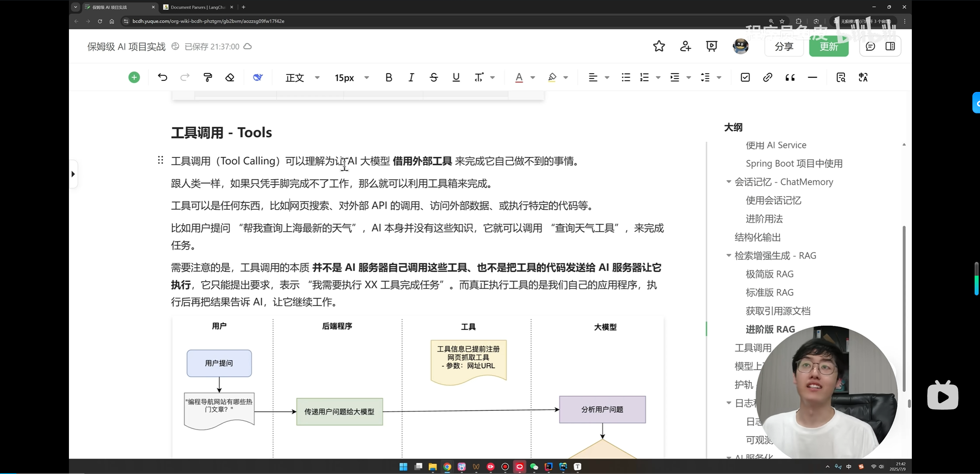
Task: Open find and replace tool
Action: pyautogui.click(x=841, y=77)
